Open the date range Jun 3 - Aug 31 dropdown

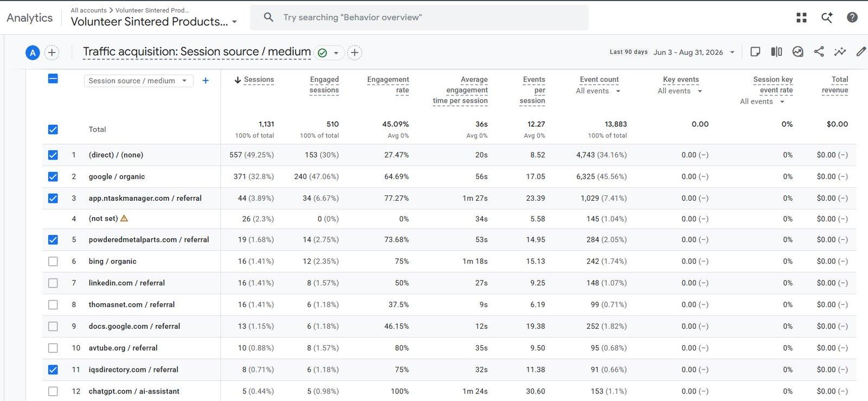point(694,52)
